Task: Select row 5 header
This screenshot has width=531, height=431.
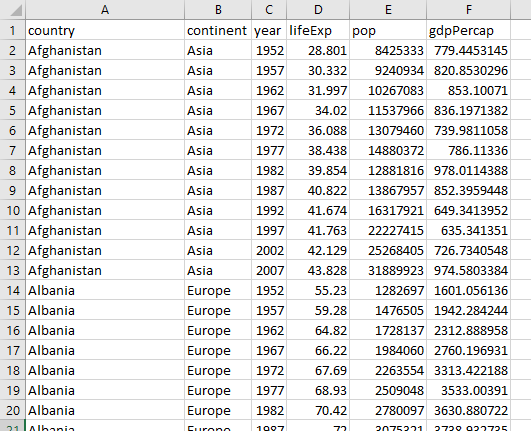Action: (x=13, y=110)
